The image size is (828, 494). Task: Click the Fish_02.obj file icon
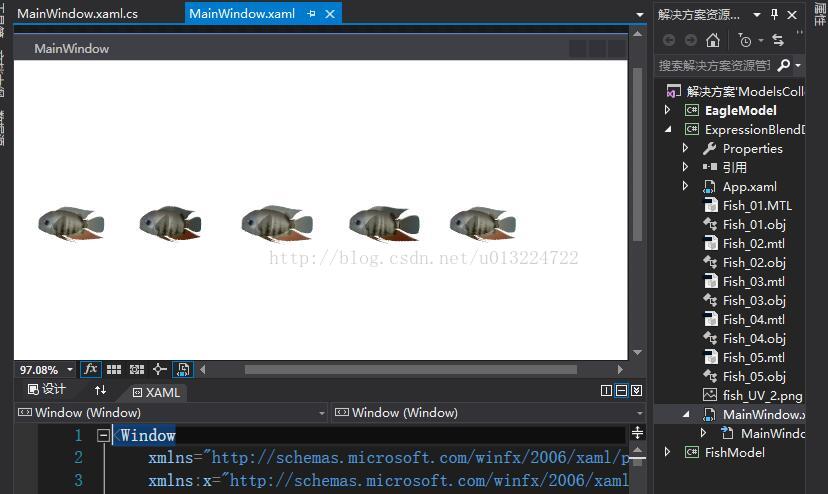[x=710, y=263]
